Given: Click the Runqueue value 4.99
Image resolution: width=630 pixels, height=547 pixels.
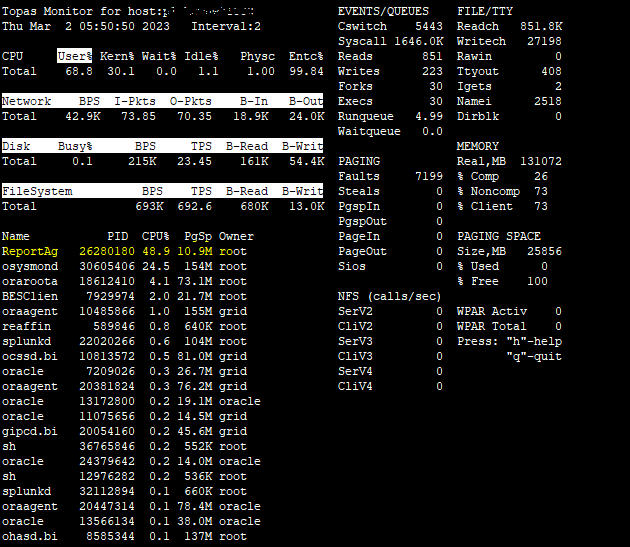Looking at the screenshot, I should pyautogui.click(x=428, y=116).
